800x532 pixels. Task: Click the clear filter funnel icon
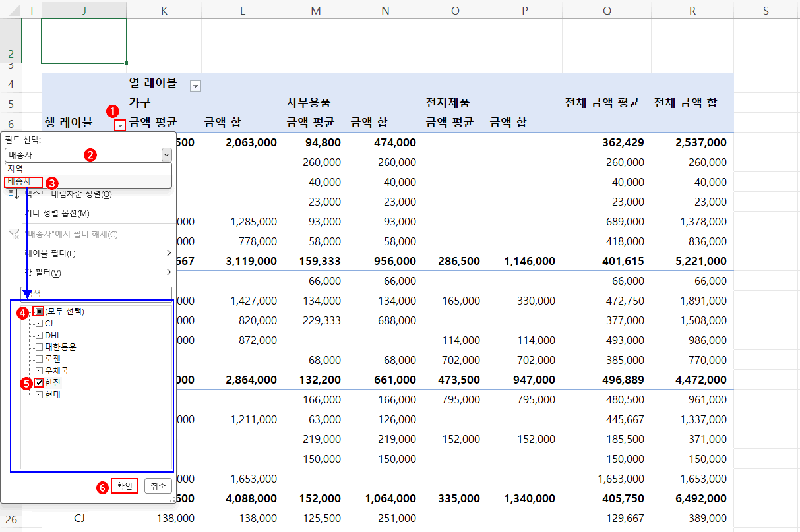pos(14,234)
